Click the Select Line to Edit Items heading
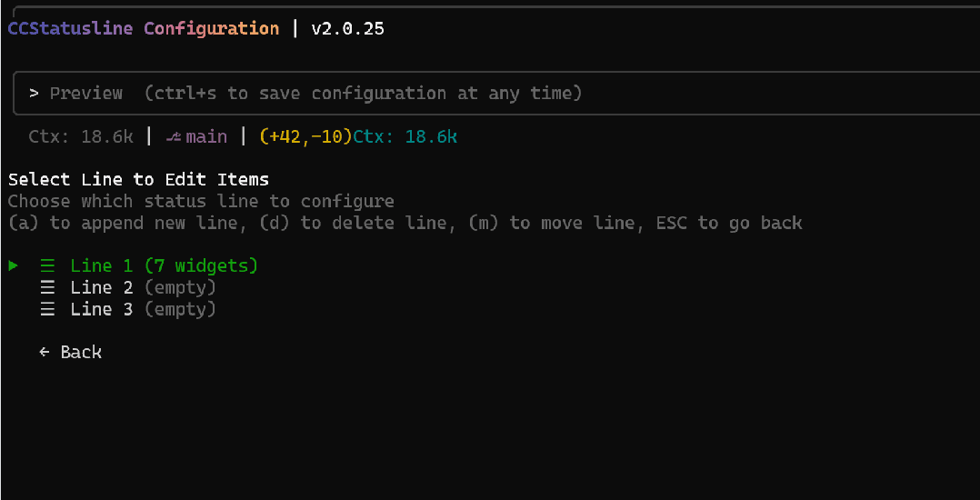This screenshot has width=980, height=500. click(x=138, y=179)
